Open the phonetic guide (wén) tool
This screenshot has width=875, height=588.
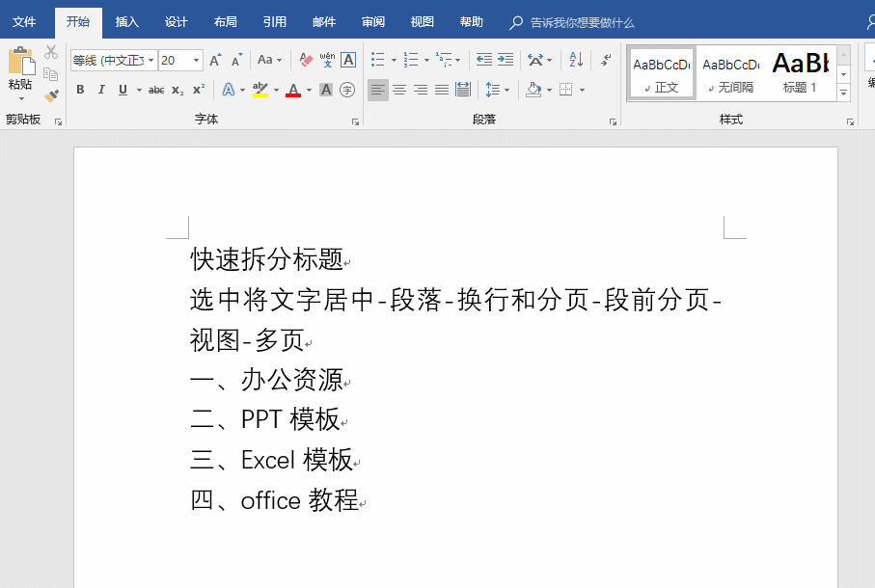(x=327, y=60)
